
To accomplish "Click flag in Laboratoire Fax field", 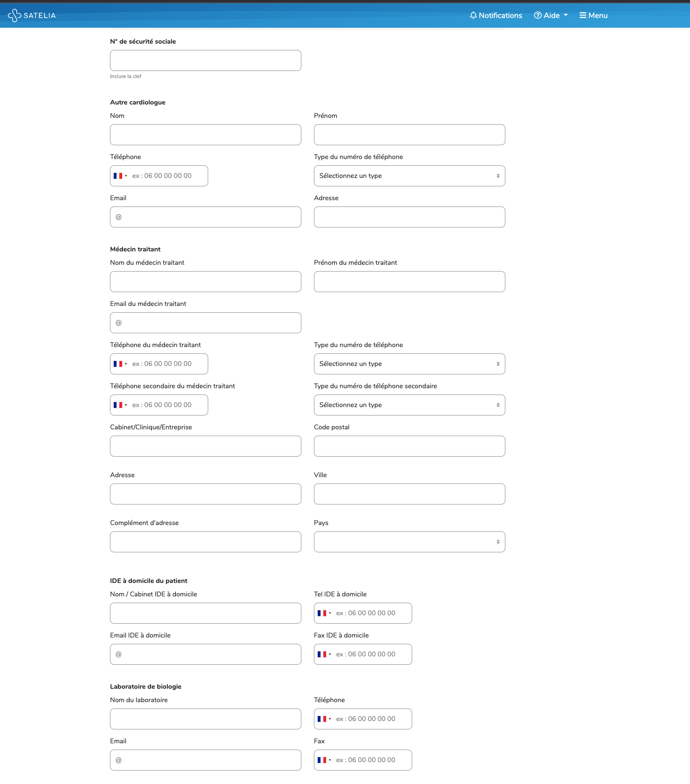I will coord(322,760).
